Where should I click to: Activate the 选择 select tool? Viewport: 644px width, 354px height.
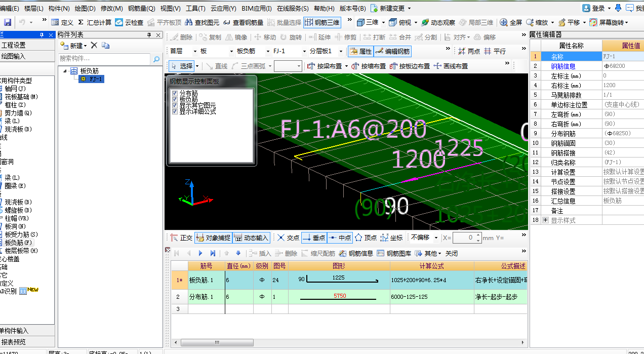tap(181, 66)
